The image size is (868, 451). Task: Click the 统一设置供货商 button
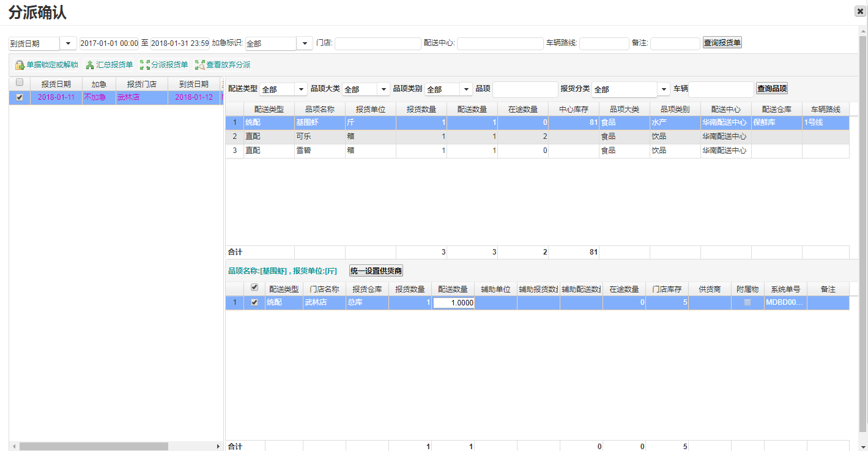(x=376, y=270)
